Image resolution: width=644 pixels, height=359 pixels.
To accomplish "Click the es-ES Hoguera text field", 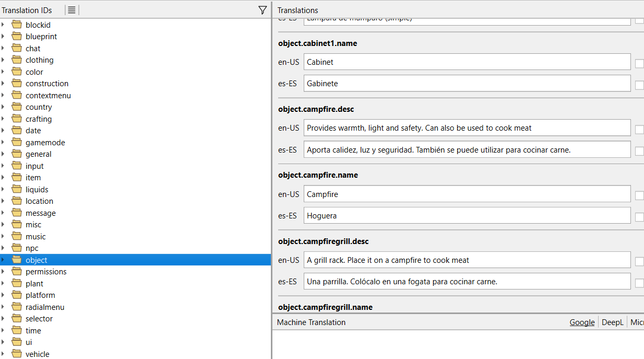I will (467, 215).
